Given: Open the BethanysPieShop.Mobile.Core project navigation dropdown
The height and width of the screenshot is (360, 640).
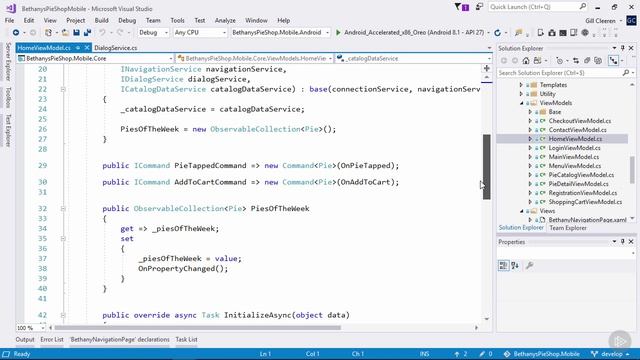Looking at the screenshot, I should 95,58.
